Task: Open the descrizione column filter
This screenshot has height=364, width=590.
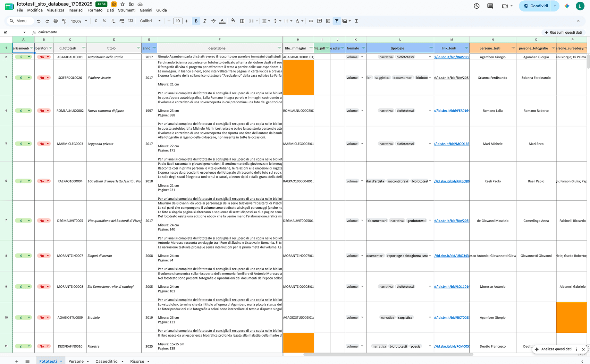Action: [279, 48]
